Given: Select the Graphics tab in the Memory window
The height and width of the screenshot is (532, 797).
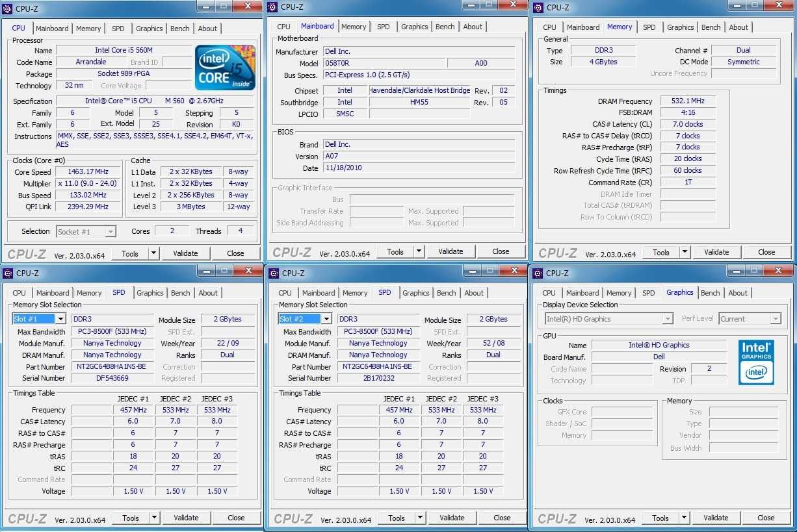Looking at the screenshot, I should 681,27.
